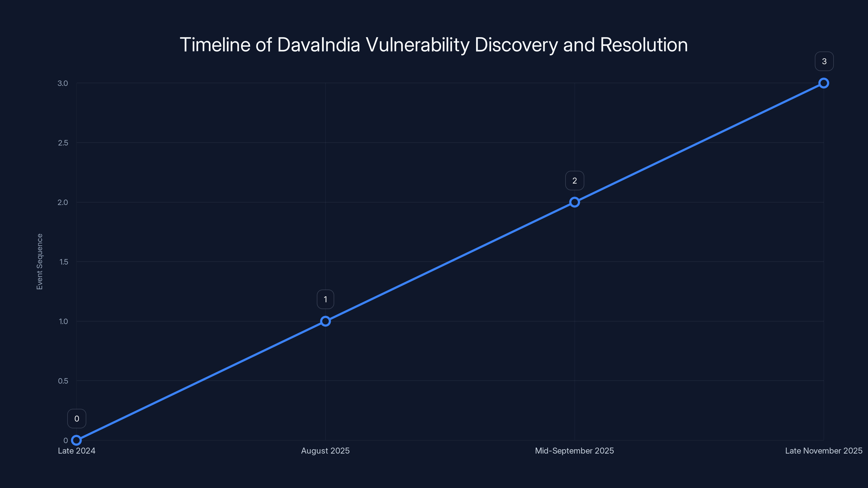Select the data point at August 2025
This screenshot has width=868, height=488.
325,321
